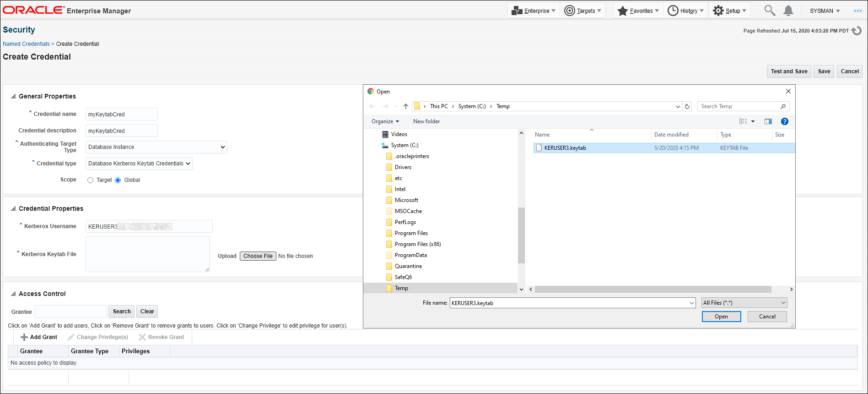
Task: Toggle the preview pane icon
Action: point(768,121)
